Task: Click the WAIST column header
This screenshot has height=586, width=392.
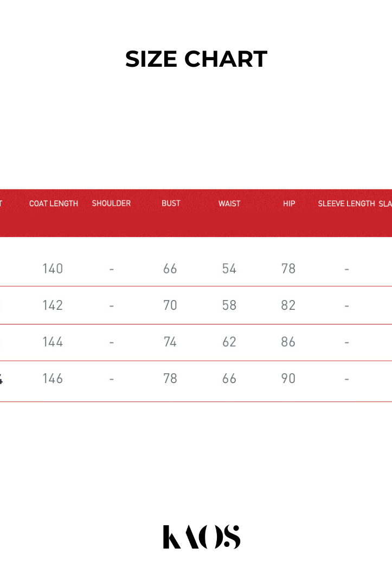Action: [229, 203]
